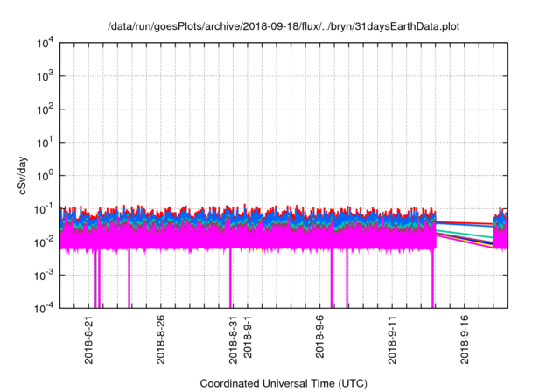Click the 2018-9-16 date tick label
The height and width of the screenshot is (392, 560).
465,339
